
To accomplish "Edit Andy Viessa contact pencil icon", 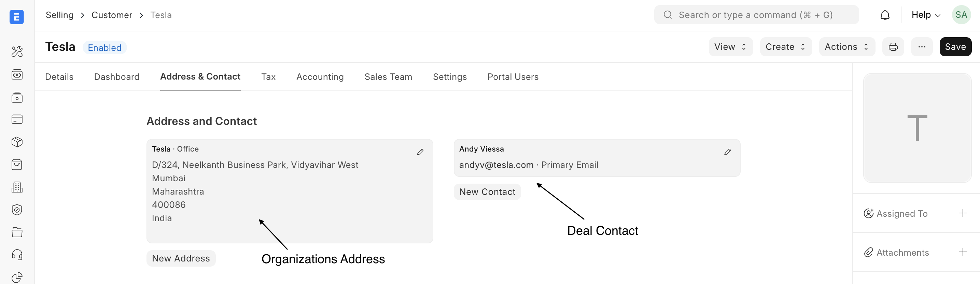I will 727,152.
